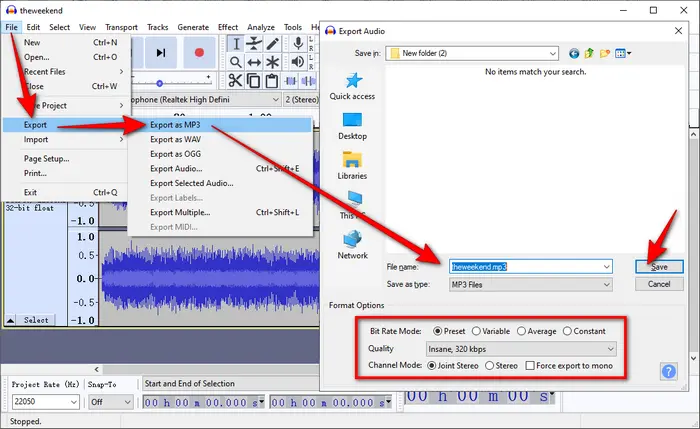Collapse the audio track arrow button
700x429 pixels.
[x=10, y=320]
